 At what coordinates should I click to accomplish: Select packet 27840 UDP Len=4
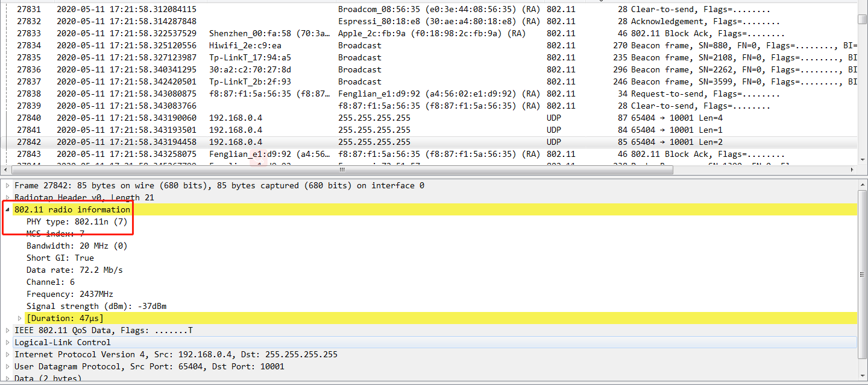429,118
